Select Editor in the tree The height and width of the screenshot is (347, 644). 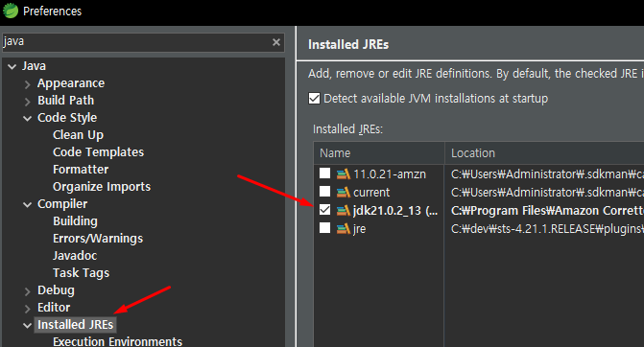coord(54,307)
